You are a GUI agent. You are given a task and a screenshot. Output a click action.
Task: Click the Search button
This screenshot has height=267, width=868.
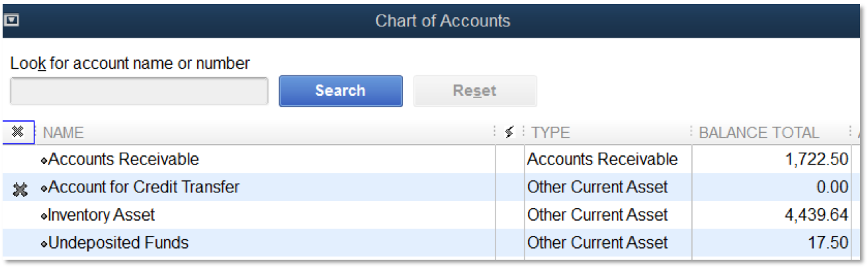point(341,91)
